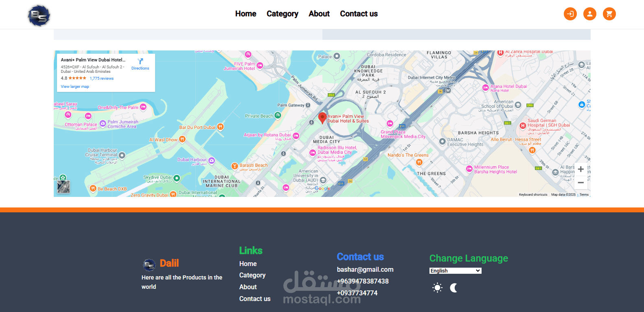Open Category in top navigation
The height and width of the screenshot is (312, 644).
(x=283, y=14)
